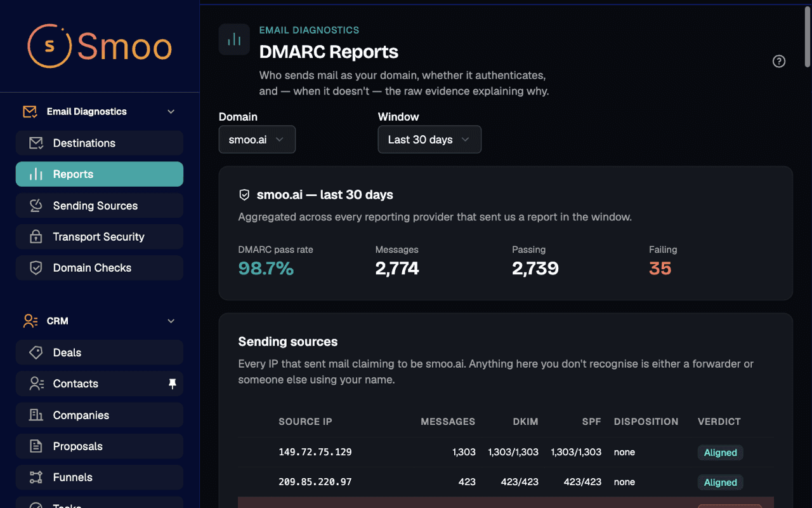The image size is (812, 508).
Task: Click the 2,774 Messages value
Action: tap(397, 269)
